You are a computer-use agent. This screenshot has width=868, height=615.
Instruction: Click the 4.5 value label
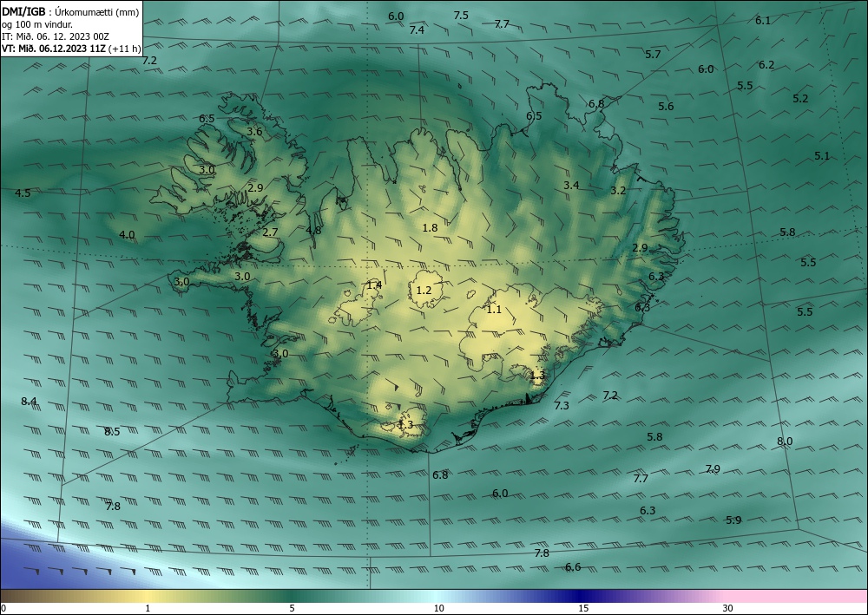click(x=23, y=193)
